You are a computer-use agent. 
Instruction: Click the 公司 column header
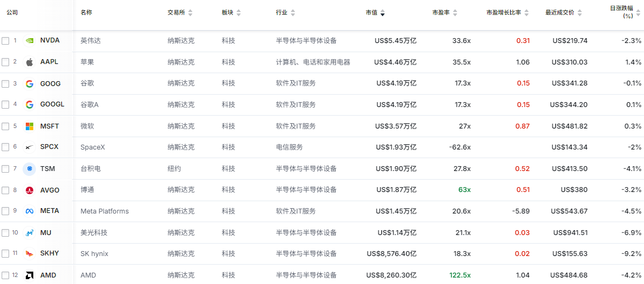tap(12, 13)
